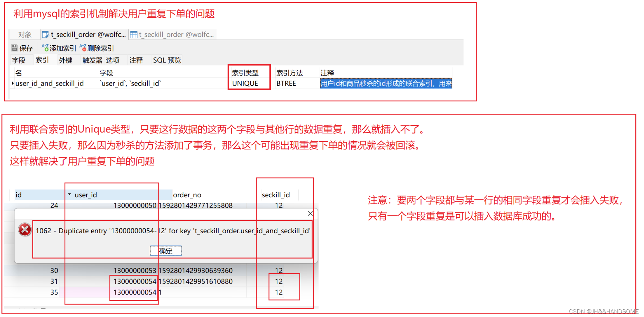This screenshot has width=644, height=317.
Task: Click the order_no cell 1 in row 35
Action: 160,292
